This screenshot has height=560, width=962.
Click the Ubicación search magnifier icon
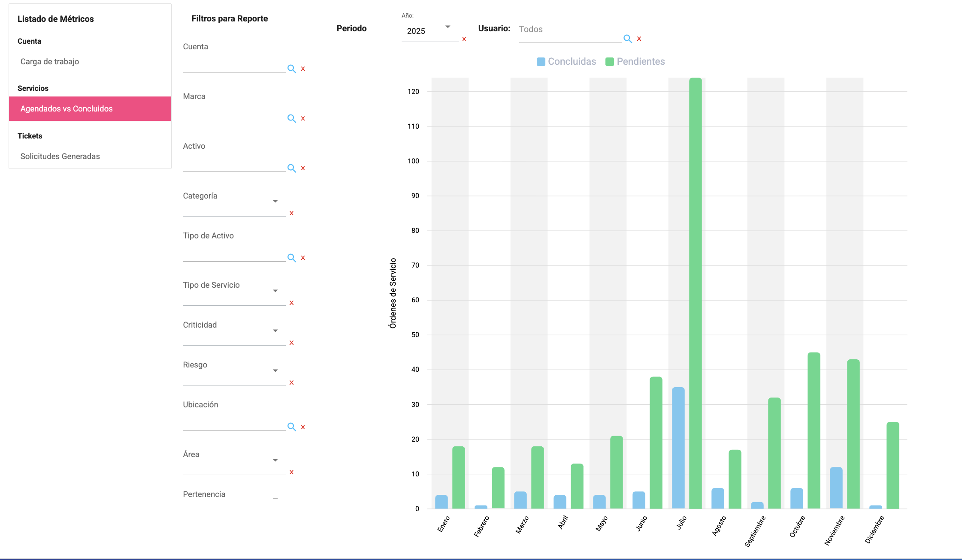click(x=291, y=427)
